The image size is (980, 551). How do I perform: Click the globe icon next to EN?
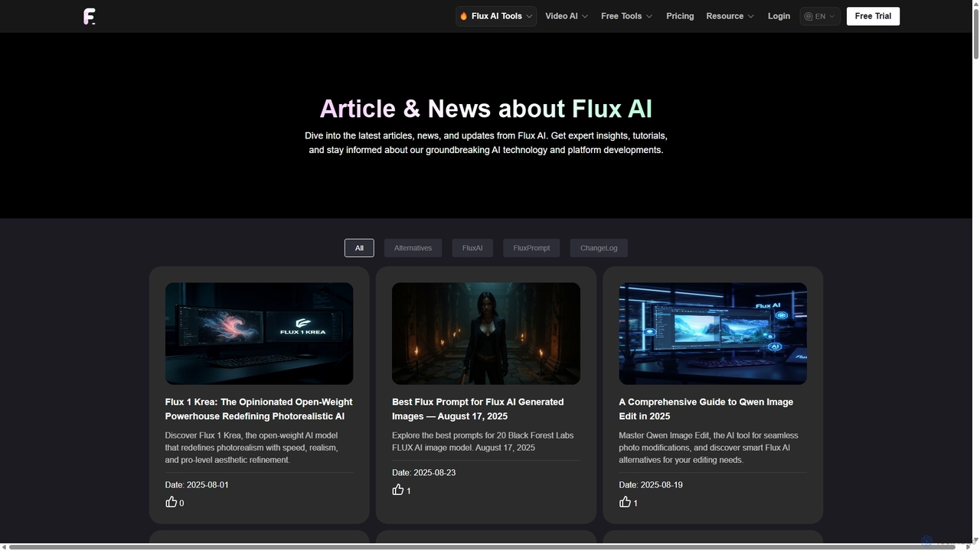tap(808, 16)
